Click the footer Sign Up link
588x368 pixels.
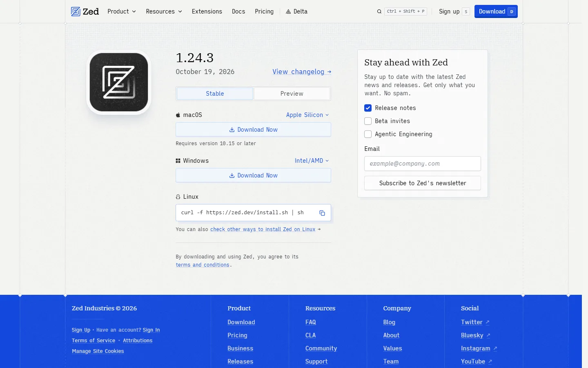tap(81, 330)
